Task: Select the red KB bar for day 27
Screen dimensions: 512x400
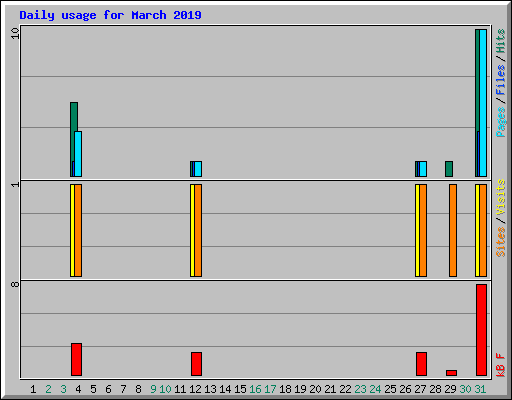Action: pyautogui.click(x=421, y=364)
